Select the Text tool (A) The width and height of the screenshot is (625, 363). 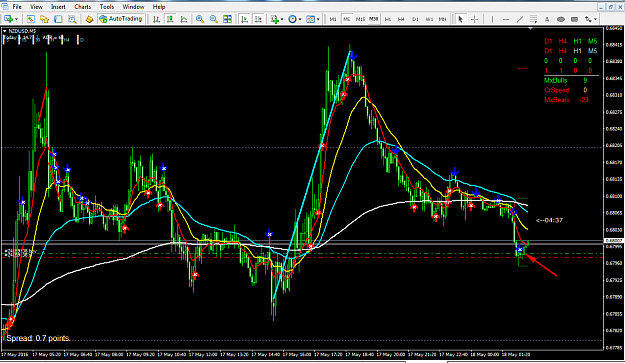pos(547,19)
